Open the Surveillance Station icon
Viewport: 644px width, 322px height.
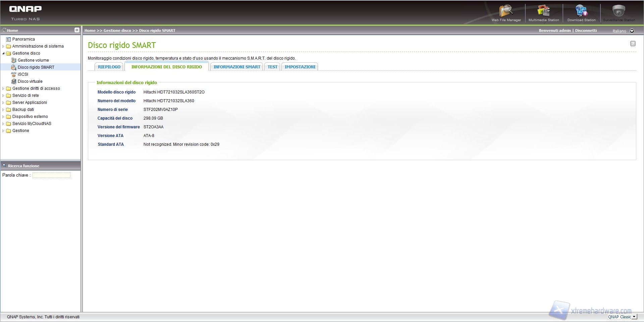pyautogui.click(x=619, y=11)
